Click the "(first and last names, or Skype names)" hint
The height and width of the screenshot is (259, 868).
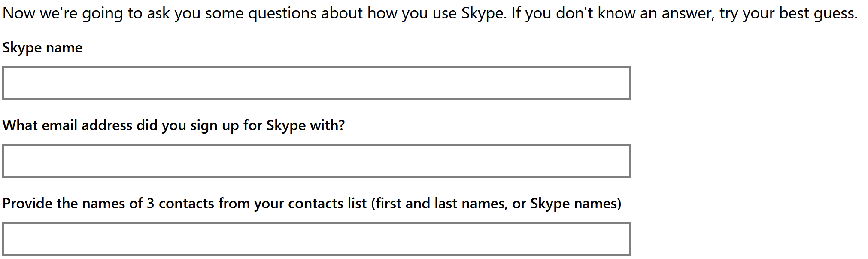coord(496,204)
